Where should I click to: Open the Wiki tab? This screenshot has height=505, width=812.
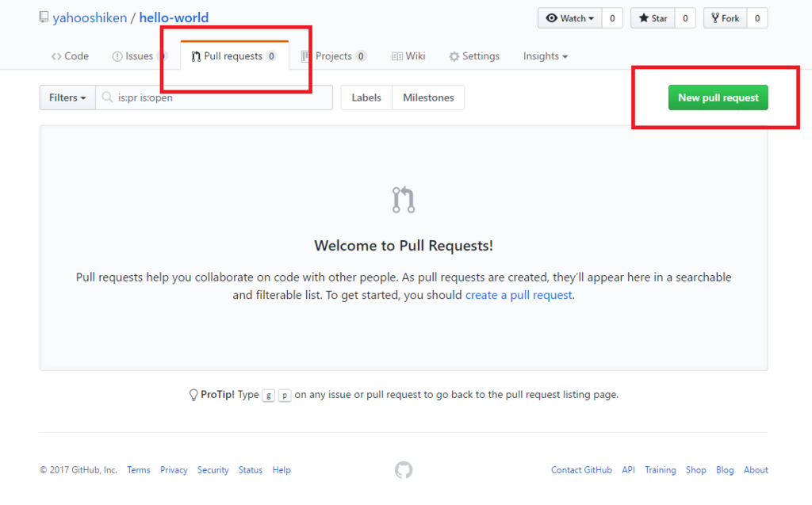tap(408, 56)
